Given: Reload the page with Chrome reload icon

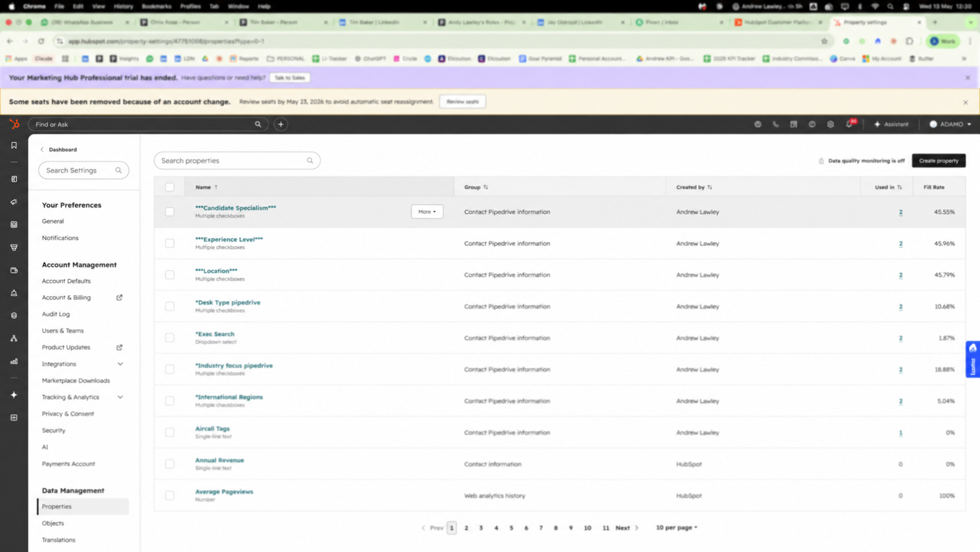Looking at the screenshot, I should [x=41, y=41].
